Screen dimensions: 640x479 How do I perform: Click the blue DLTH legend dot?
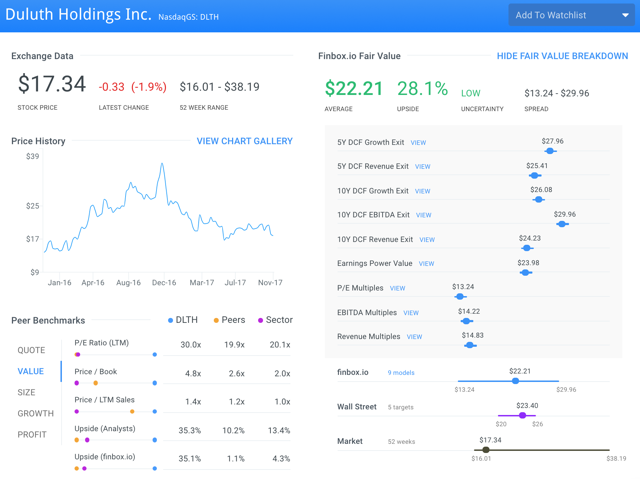(x=171, y=321)
